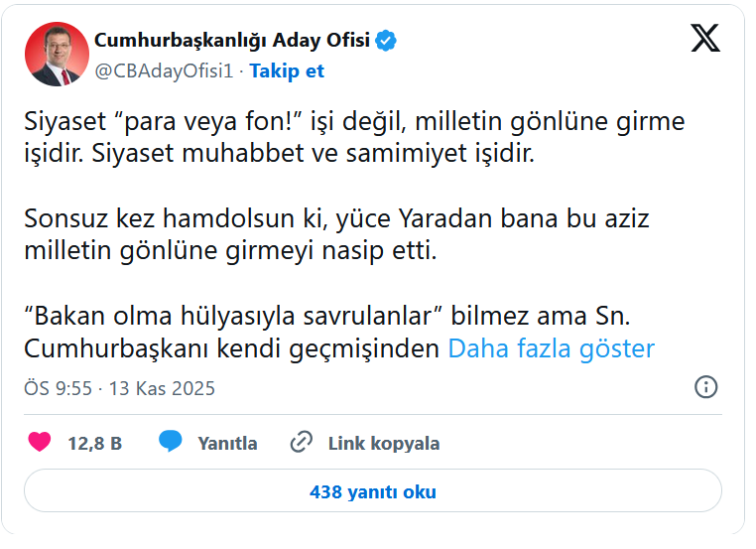Click the line "milletin gönlüne girmeyi nasip etti"
The height and width of the screenshot is (549, 756).
click(x=230, y=250)
